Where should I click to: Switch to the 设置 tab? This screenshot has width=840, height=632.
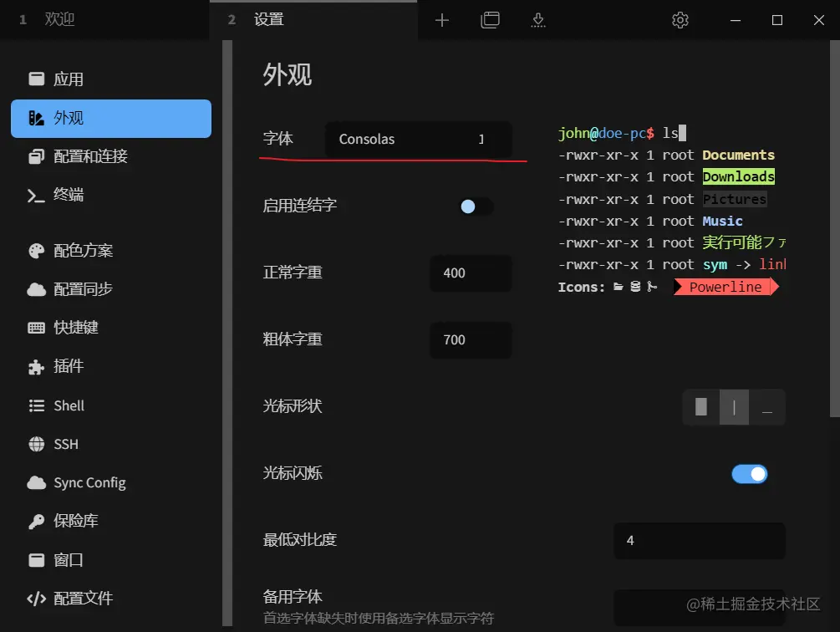(x=313, y=20)
